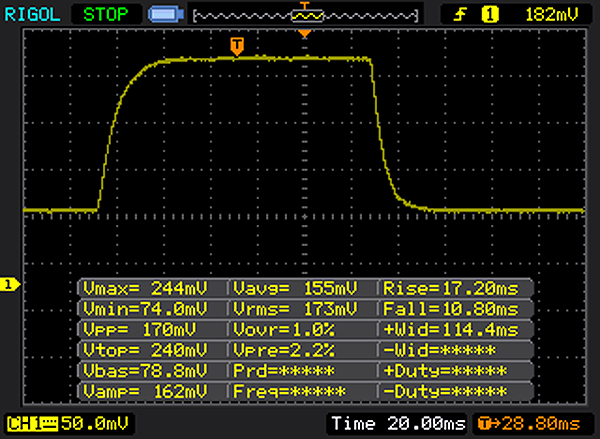Viewport: 600px width, 439px height.
Task: Click the Vmin=74.0mV measurement
Action: (x=145, y=309)
